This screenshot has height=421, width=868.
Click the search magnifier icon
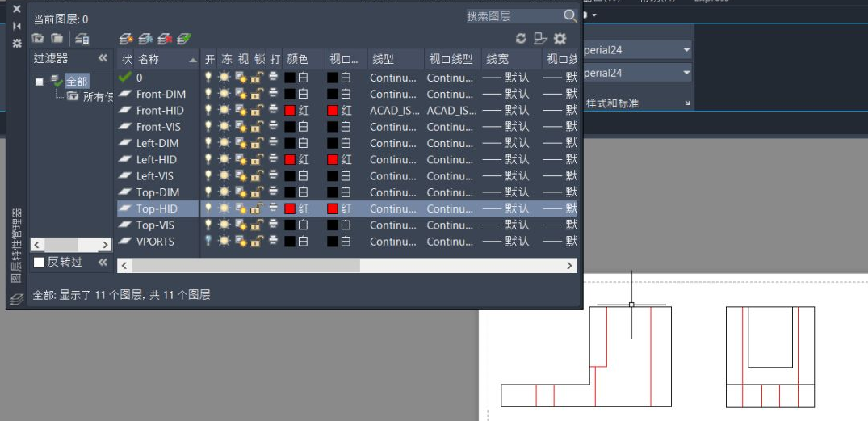[x=570, y=16]
